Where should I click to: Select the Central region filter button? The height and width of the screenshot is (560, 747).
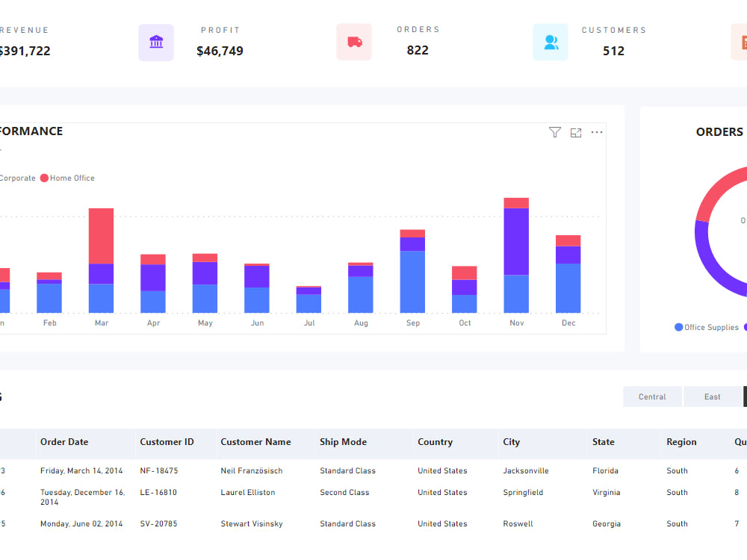pos(652,396)
